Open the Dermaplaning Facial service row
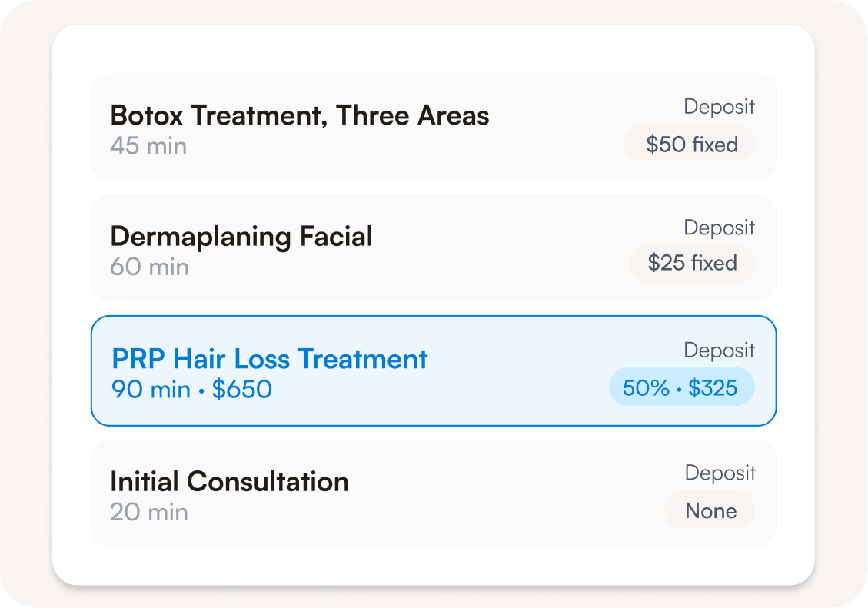The height and width of the screenshot is (608, 868). coord(434,248)
